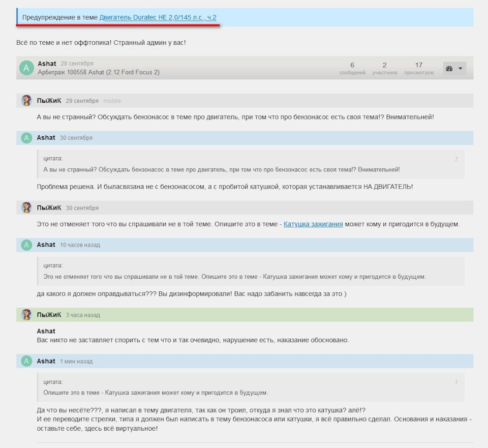This screenshot has width=488, height=448.
Task: Open the topic tools dropdown with palette icon
Action: pyautogui.click(x=454, y=69)
